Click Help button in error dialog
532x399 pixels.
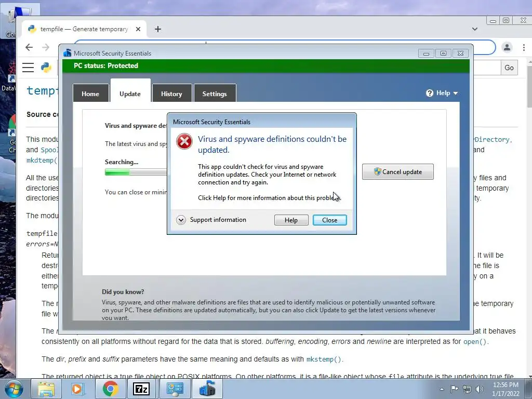coord(291,220)
